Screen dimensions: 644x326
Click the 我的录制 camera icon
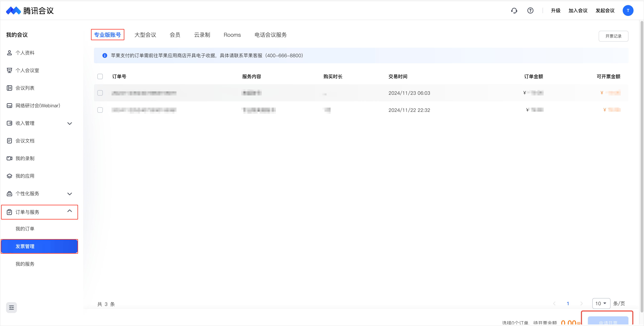click(9, 158)
